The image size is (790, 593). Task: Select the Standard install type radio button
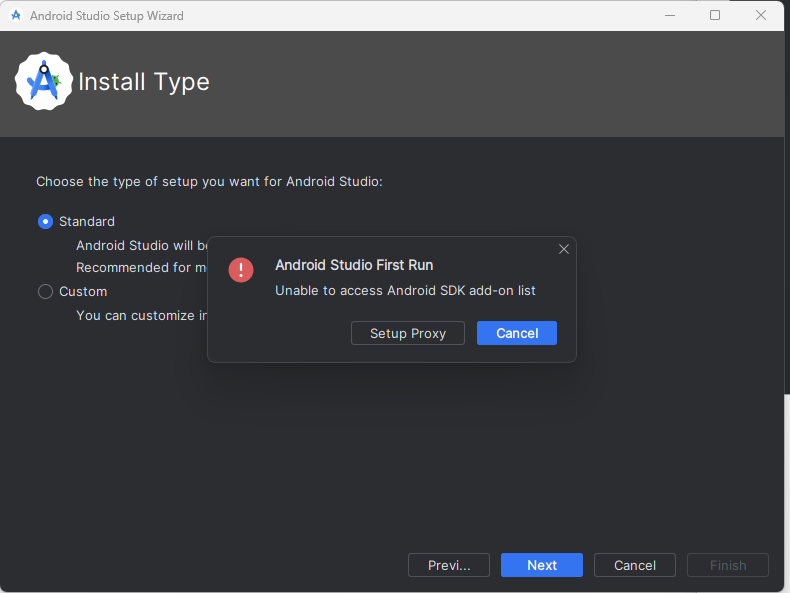[45, 222]
